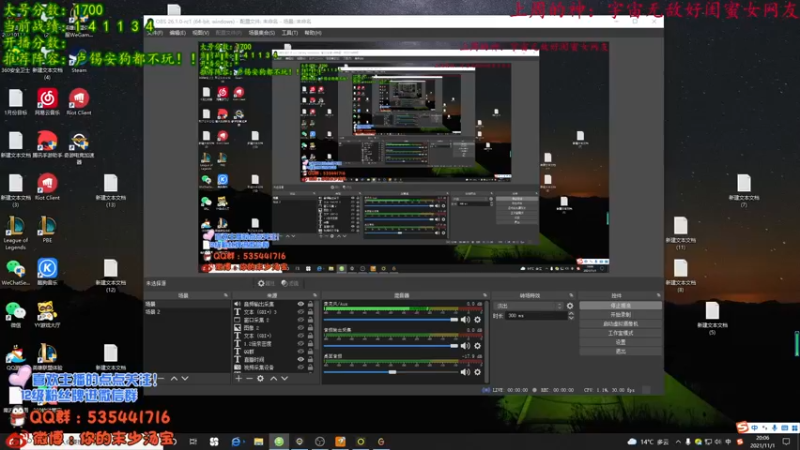The height and width of the screenshot is (450, 800).
Task: Pop out the 来源 sources dock
Action: [x=315, y=295]
